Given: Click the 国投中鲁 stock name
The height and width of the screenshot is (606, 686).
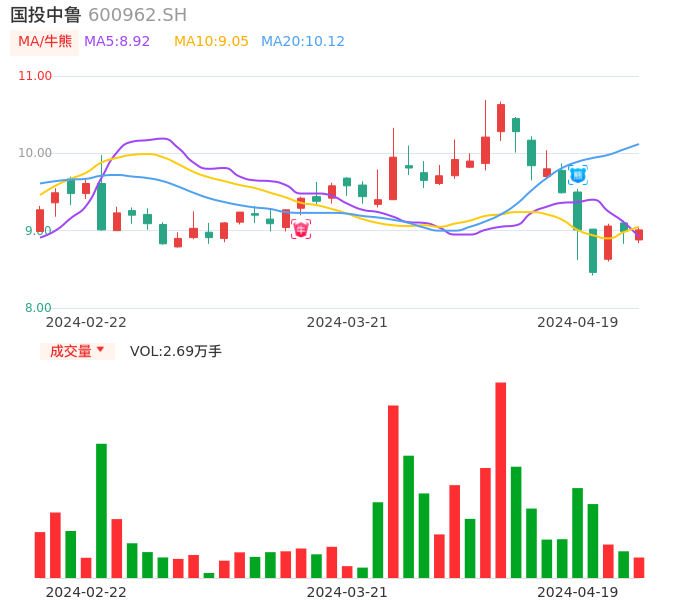Looking at the screenshot, I should pos(46,15).
